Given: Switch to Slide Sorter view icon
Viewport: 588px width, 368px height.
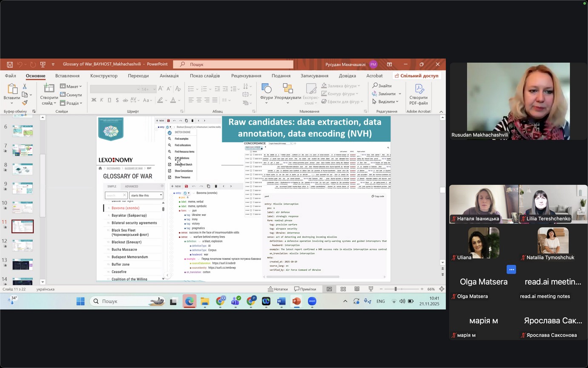Looking at the screenshot, I should 343,289.
